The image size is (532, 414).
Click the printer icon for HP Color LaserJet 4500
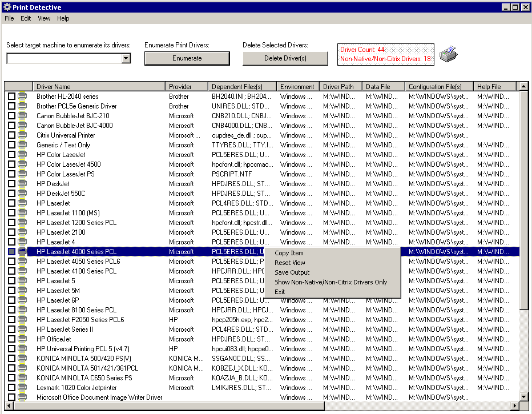coord(22,164)
